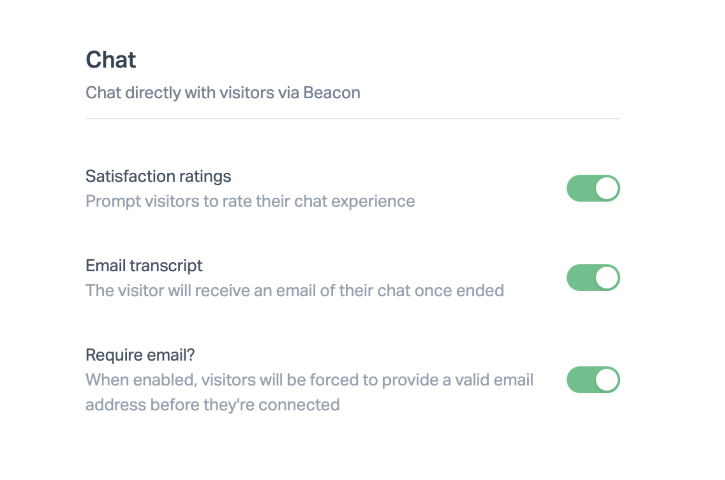Image resolution: width=725 pixels, height=480 pixels.
Task: Click the Chat section heading
Action: pyautogui.click(x=111, y=59)
